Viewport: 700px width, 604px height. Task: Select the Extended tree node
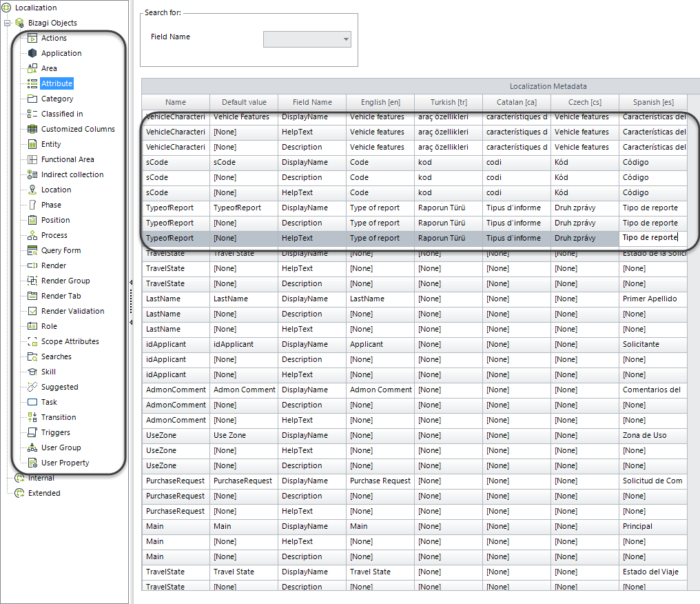click(44, 494)
